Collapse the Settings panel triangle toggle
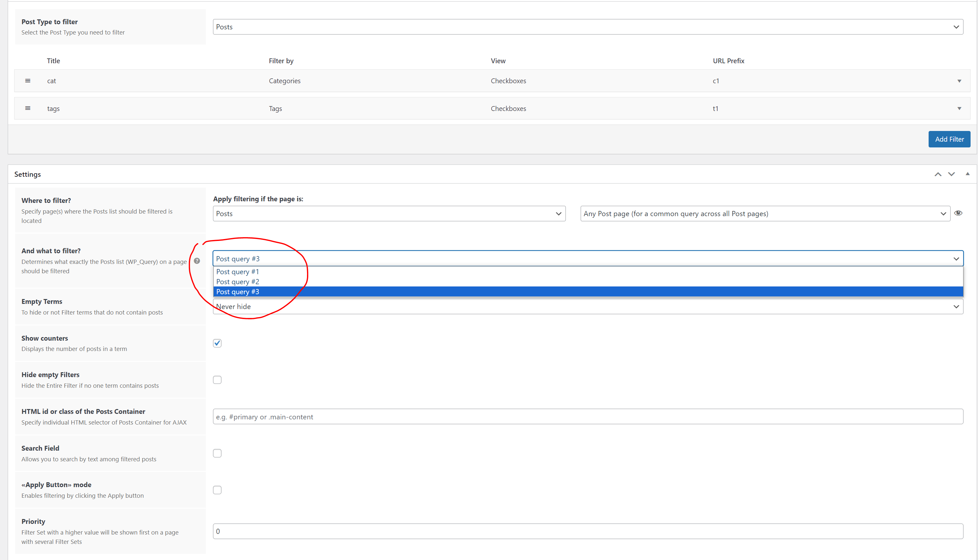The height and width of the screenshot is (560, 978). tap(967, 174)
